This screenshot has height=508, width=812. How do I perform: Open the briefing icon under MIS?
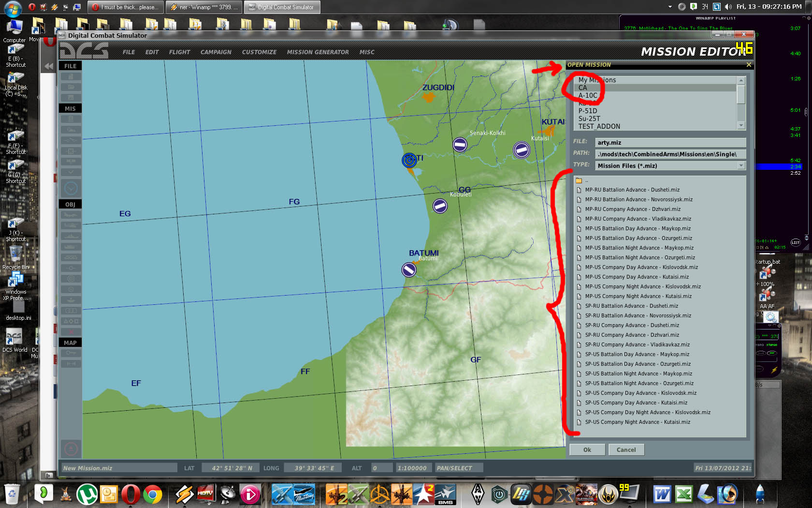pos(71,119)
